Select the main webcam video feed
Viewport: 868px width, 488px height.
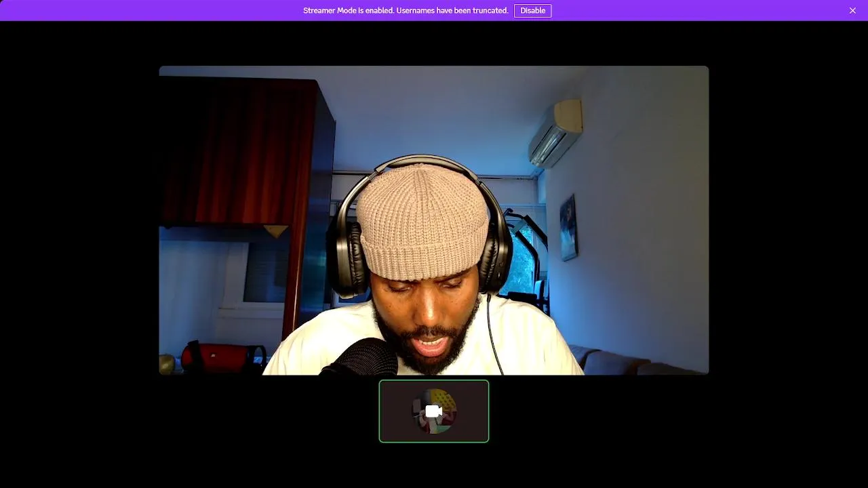434,220
